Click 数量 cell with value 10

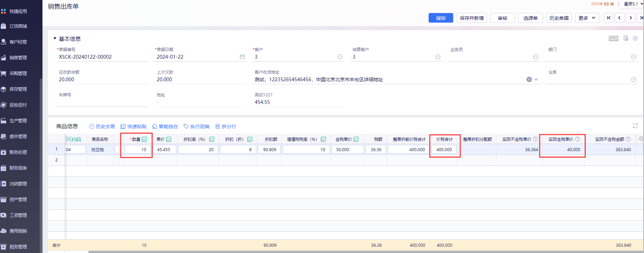click(x=138, y=150)
